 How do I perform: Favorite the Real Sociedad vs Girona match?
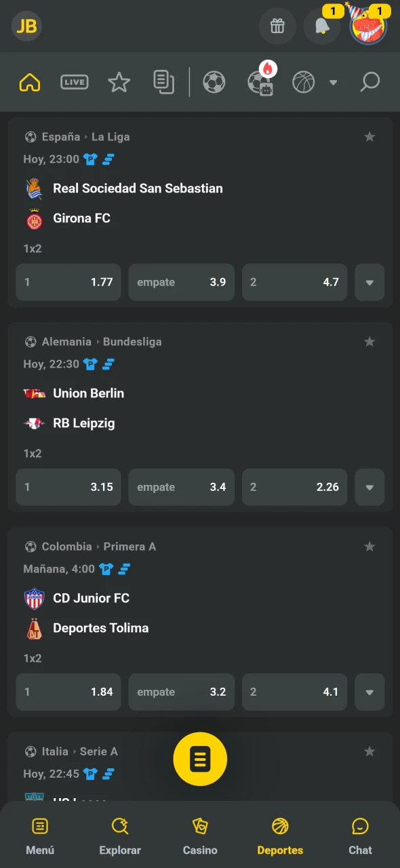369,136
